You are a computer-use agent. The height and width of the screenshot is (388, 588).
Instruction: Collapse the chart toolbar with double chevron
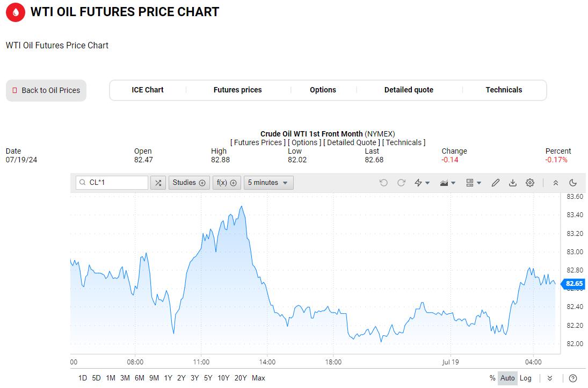click(556, 183)
